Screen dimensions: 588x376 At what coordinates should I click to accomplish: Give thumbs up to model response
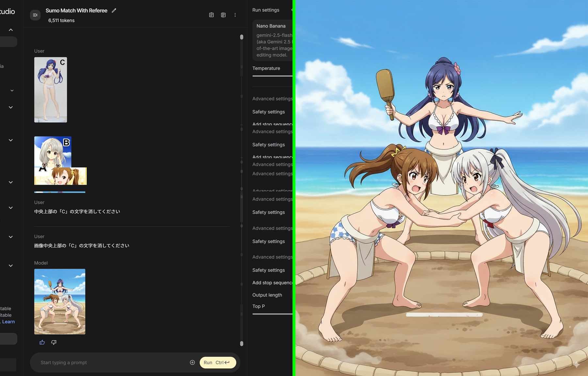42,342
